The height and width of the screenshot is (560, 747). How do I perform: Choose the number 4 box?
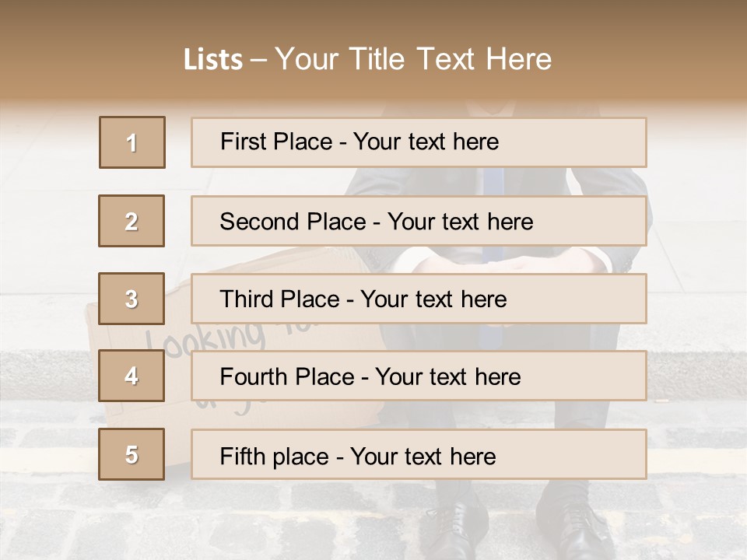point(132,376)
